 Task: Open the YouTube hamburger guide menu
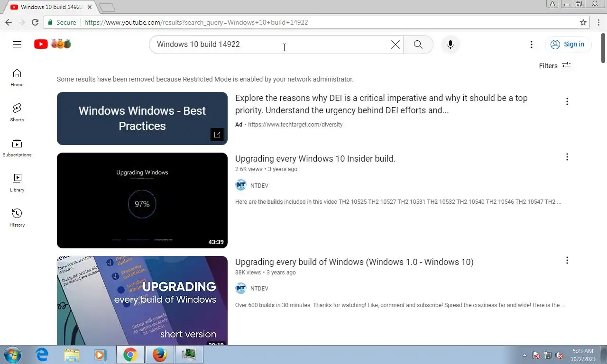[x=17, y=44]
